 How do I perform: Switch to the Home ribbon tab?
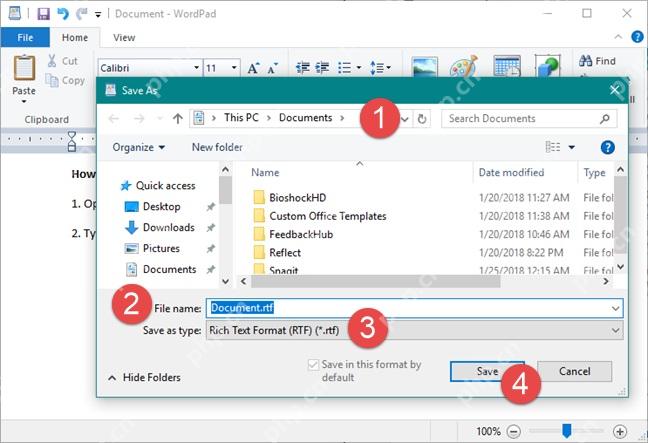[75, 38]
